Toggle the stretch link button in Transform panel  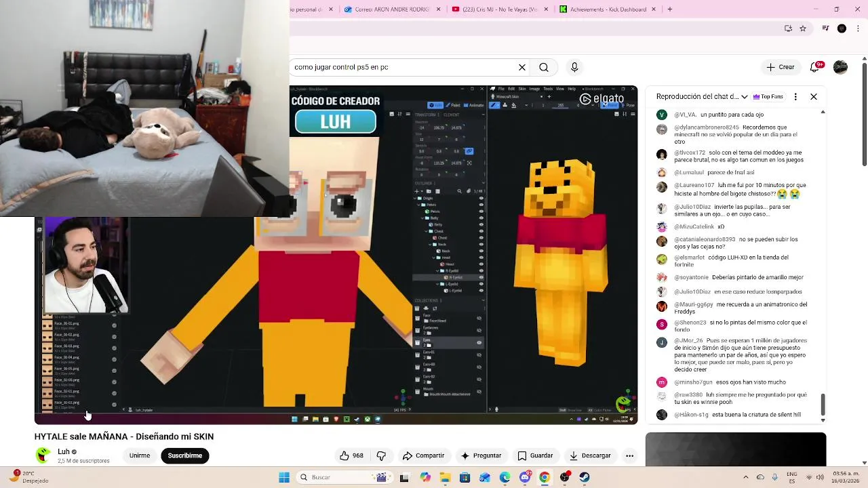coord(469,151)
